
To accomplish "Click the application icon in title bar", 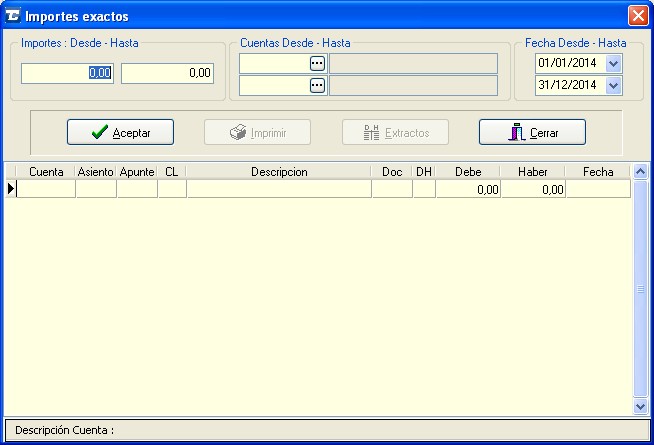I will click(x=13, y=16).
